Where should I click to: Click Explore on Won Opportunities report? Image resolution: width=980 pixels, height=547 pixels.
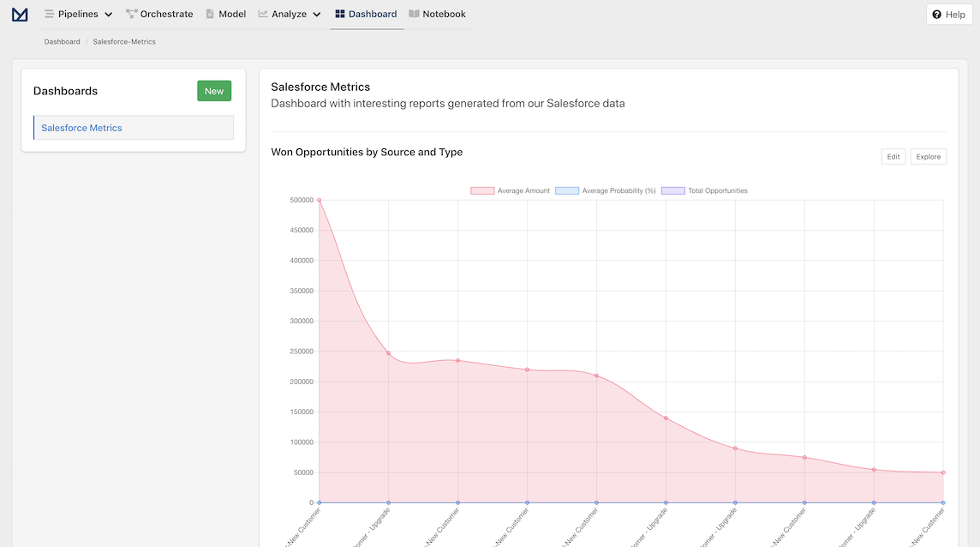(x=928, y=156)
